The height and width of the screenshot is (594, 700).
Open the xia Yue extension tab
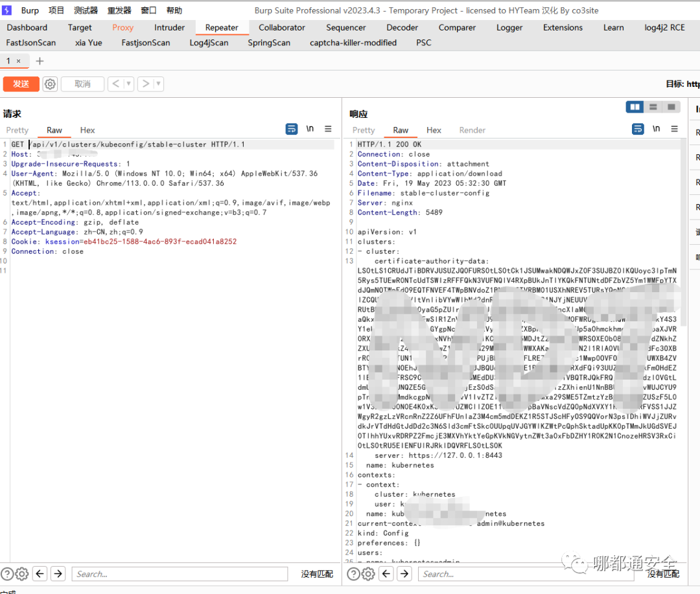click(x=88, y=43)
